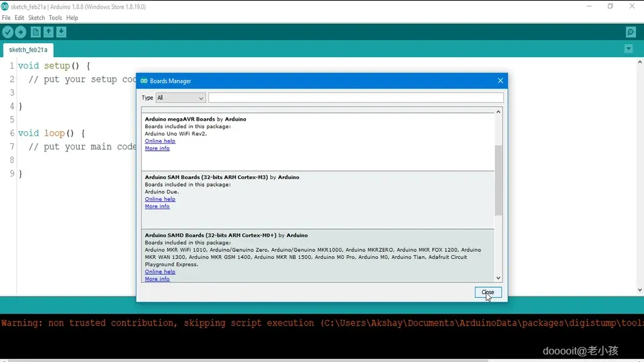This screenshot has width=644, height=362.
Task: Open the Tools menu
Action: pos(55,18)
